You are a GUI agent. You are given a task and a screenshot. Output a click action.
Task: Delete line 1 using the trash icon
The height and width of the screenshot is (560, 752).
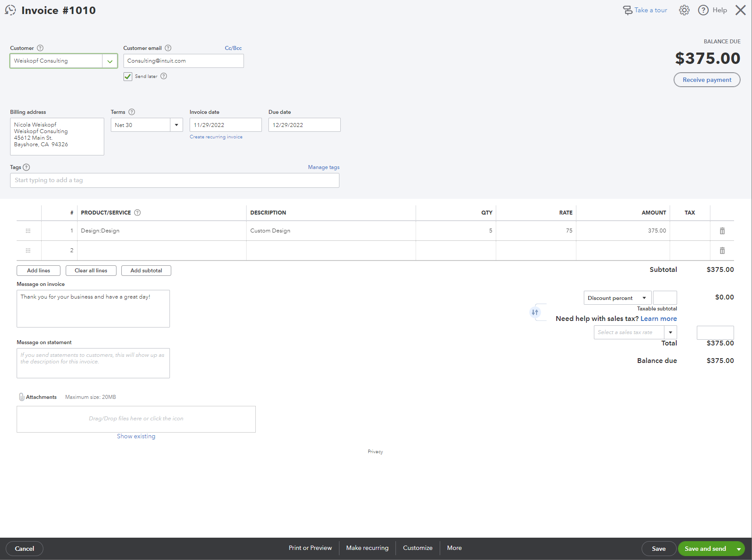[722, 231]
